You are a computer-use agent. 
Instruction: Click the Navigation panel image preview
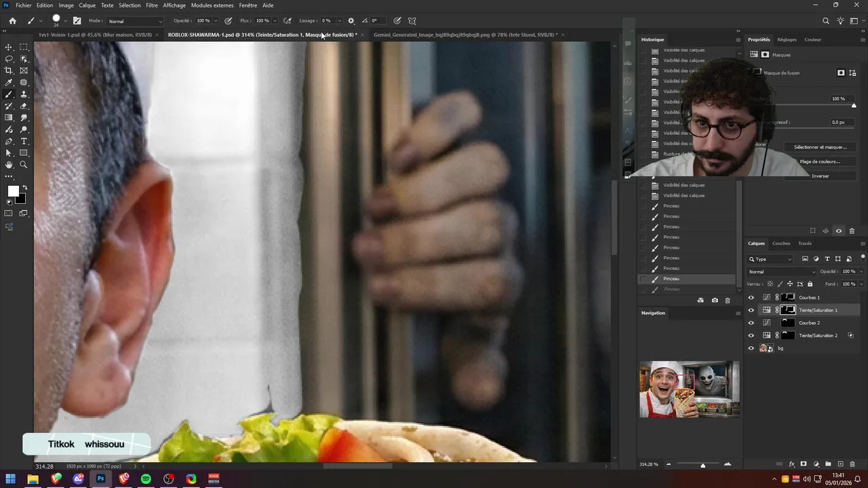tap(690, 389)
